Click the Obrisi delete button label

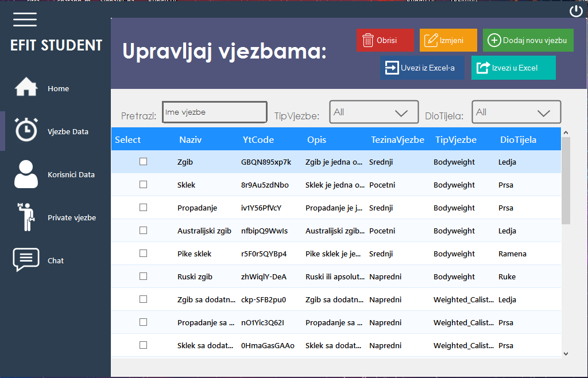pos(386,40)
